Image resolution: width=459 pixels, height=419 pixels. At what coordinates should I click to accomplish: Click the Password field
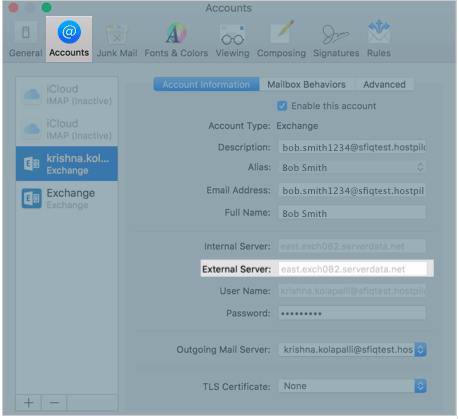[352, 313]
